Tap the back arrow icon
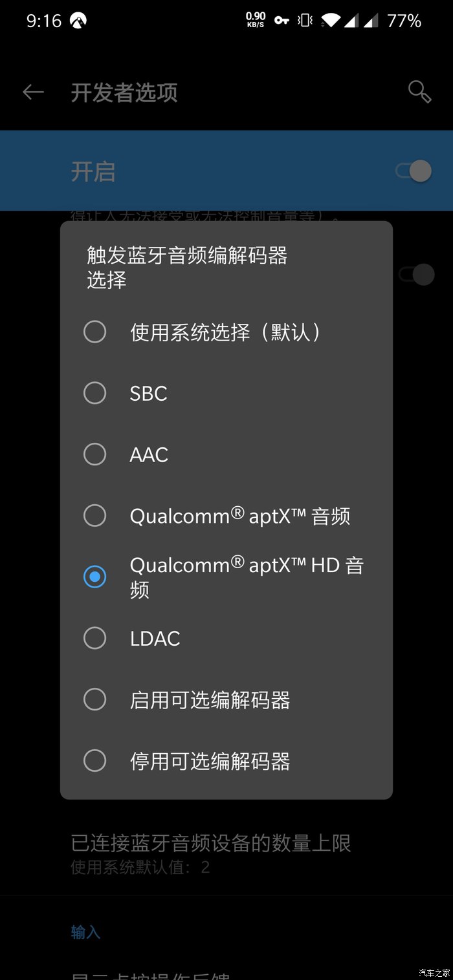This screenshot has width=453, height=980. click(x=33, y=92)
